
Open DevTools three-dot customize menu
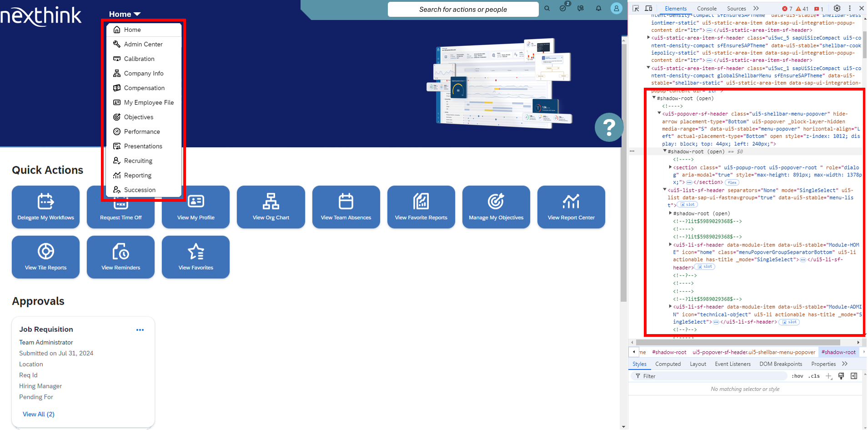click(x=849, y=8)
